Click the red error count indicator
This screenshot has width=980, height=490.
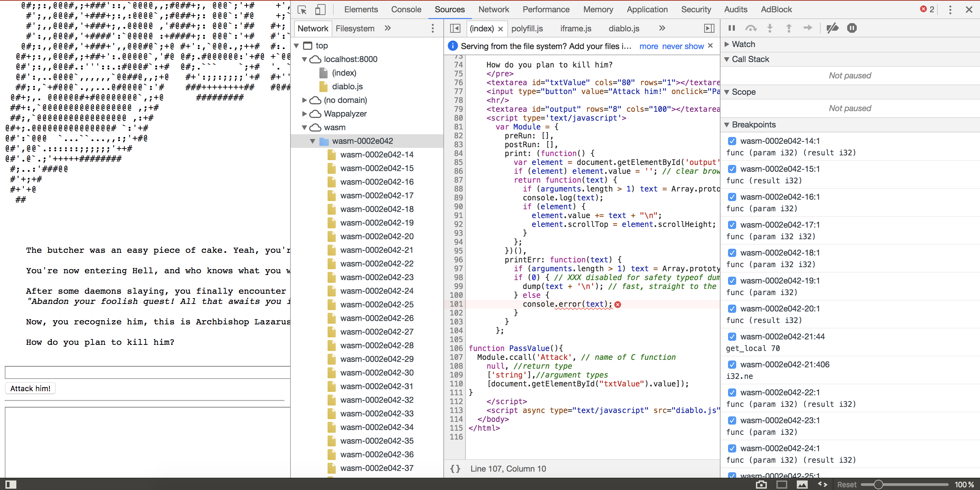[927, 10]
